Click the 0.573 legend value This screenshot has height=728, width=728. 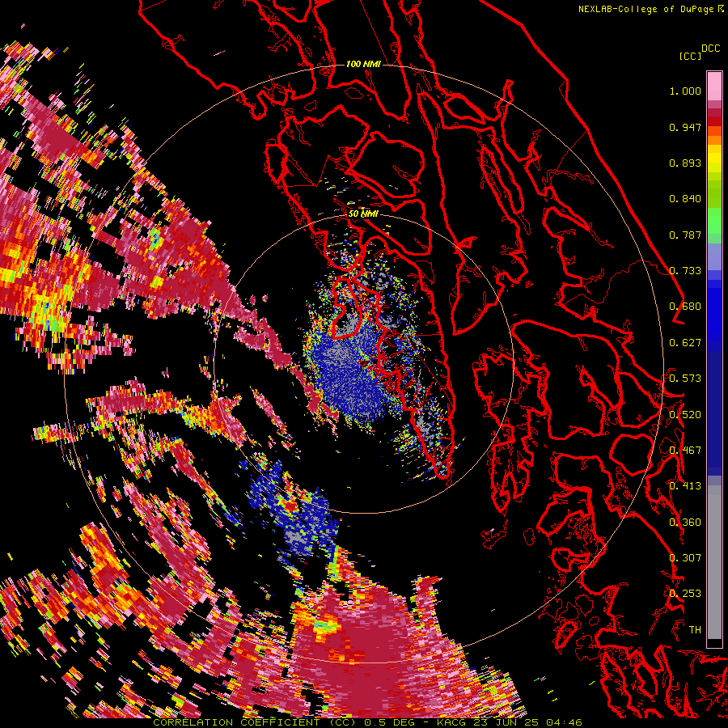pos(685,379)
